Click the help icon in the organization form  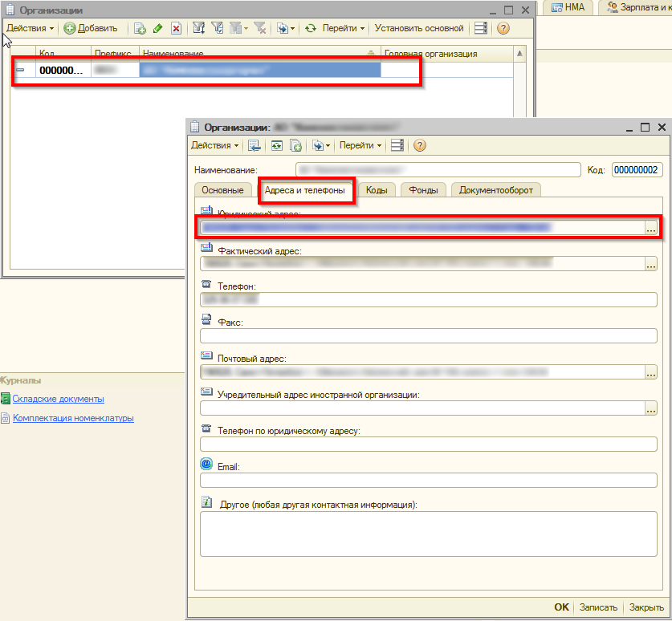[419, 145]
